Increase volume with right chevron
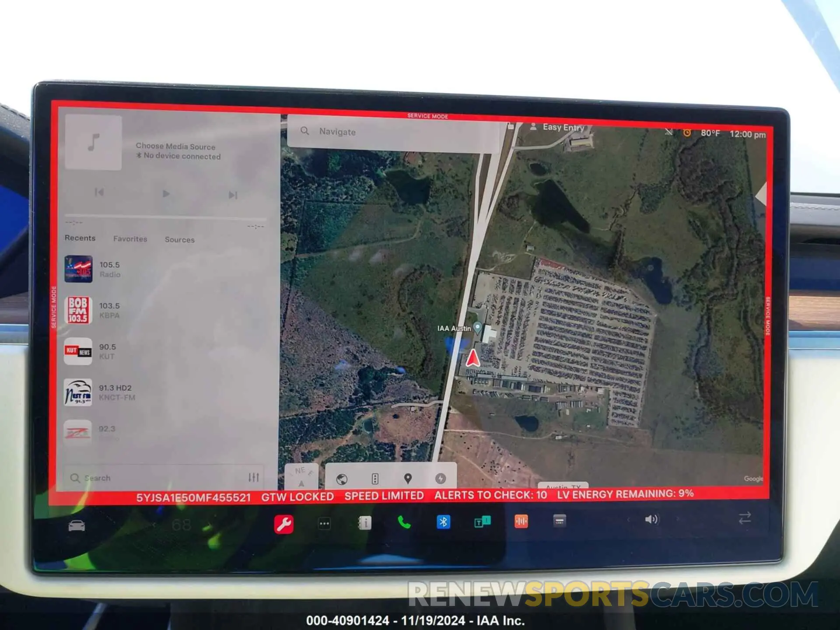Screen dimensions: 840x630 pos(678,519)
